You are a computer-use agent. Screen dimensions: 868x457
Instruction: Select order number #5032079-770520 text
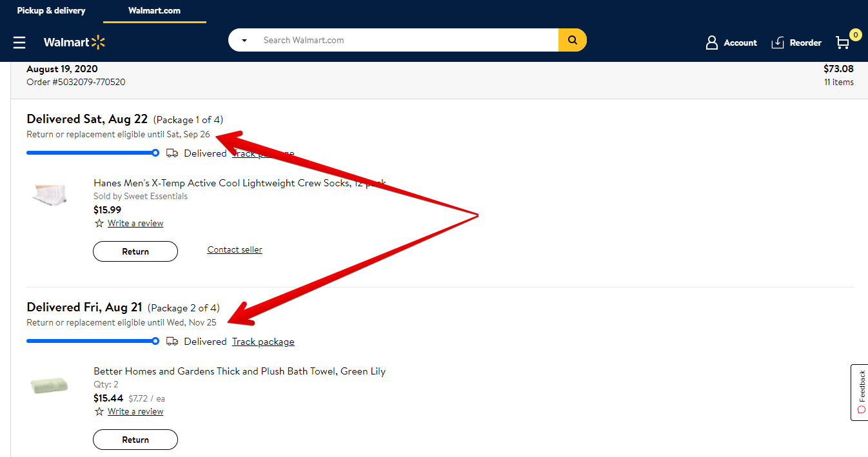[76, 82]
